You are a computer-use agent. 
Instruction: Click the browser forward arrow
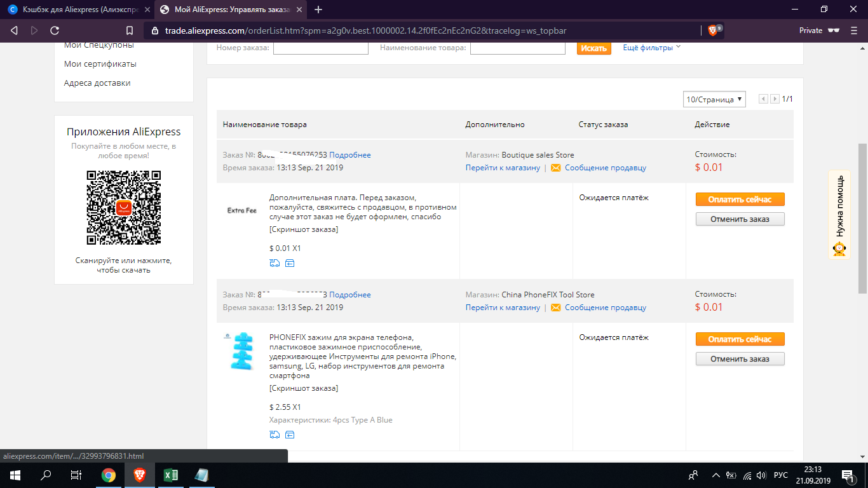(34, 30)
